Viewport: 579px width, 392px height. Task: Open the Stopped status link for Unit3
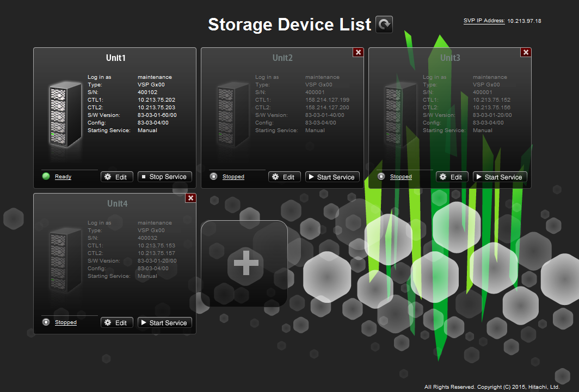coord(401,177)
